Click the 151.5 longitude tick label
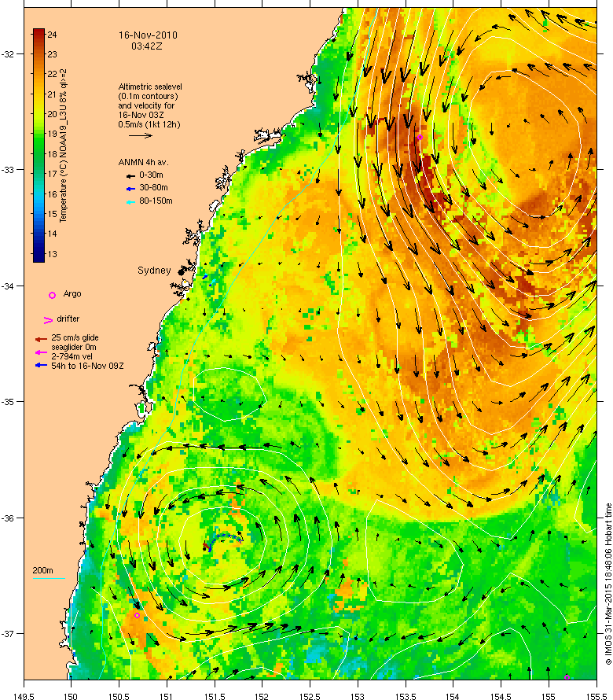This screenshot has height=700, width=613. (214, 696)
